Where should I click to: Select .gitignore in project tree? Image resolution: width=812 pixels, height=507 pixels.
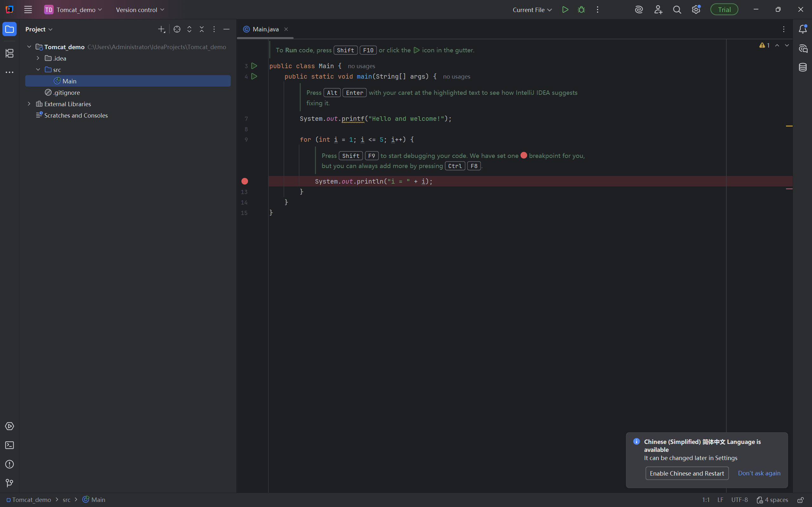(x=128, y=92)
